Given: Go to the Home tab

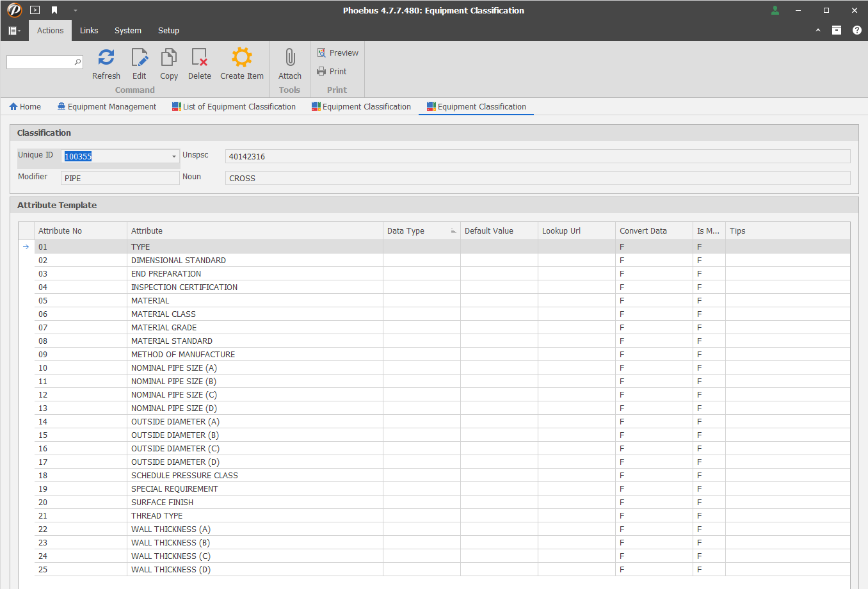Looking at the screenshot, I should click(25, 107).
